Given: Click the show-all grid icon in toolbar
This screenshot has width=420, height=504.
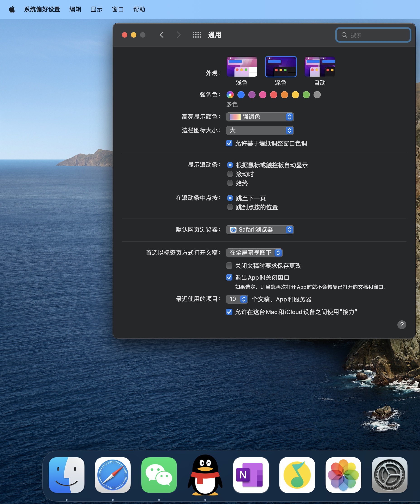Looking at the screenshot, I should (197, 35).
